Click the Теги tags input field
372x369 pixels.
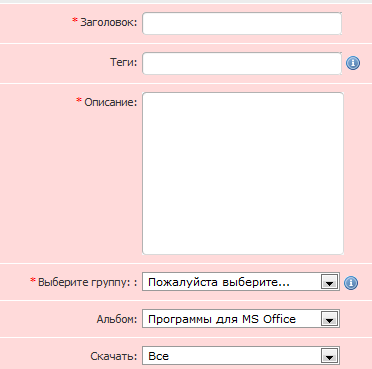(242, 63)
